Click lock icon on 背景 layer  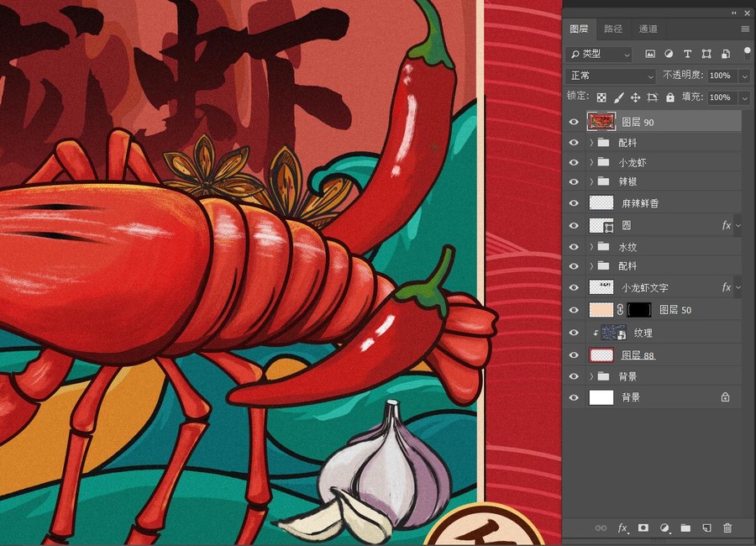725,397
